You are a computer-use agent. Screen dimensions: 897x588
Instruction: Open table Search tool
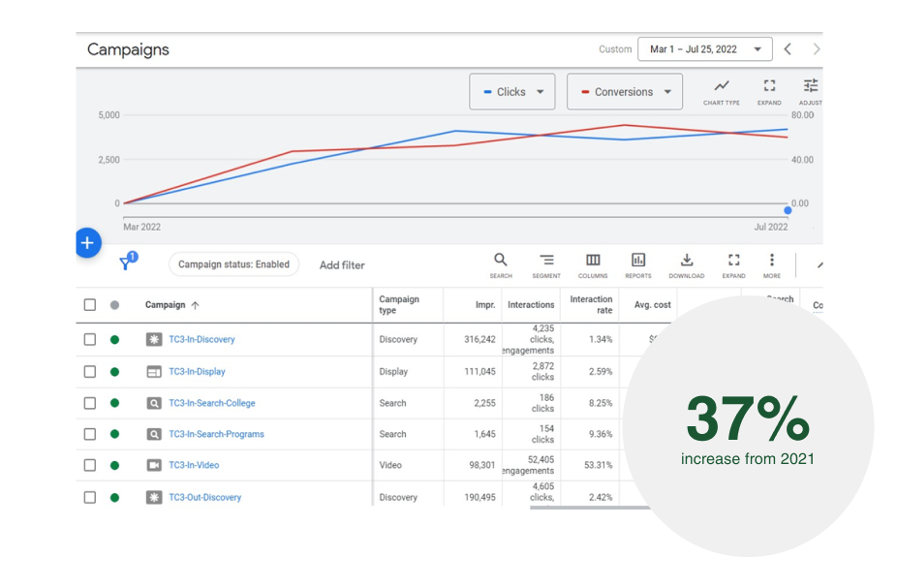pyautogui.click(x=501, y=265)
